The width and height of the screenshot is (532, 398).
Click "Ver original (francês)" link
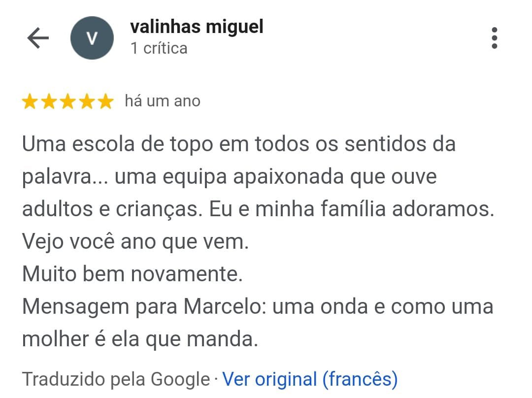310,379
